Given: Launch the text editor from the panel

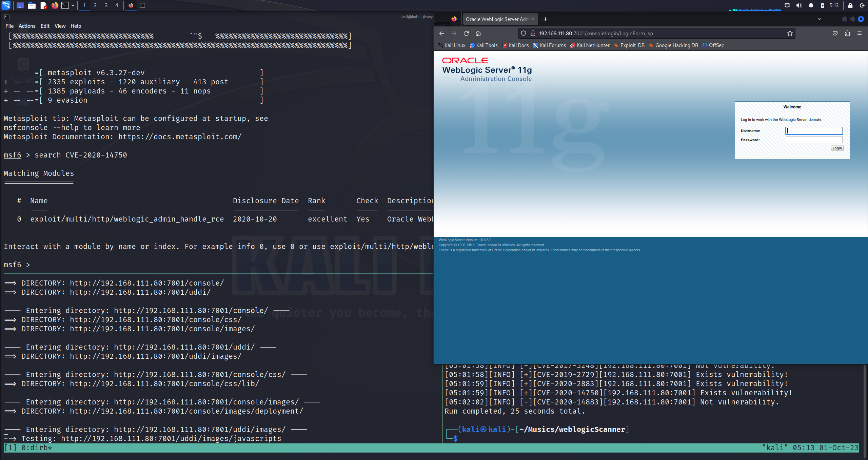Looking at the screenshot, I should tap(43, 5).
